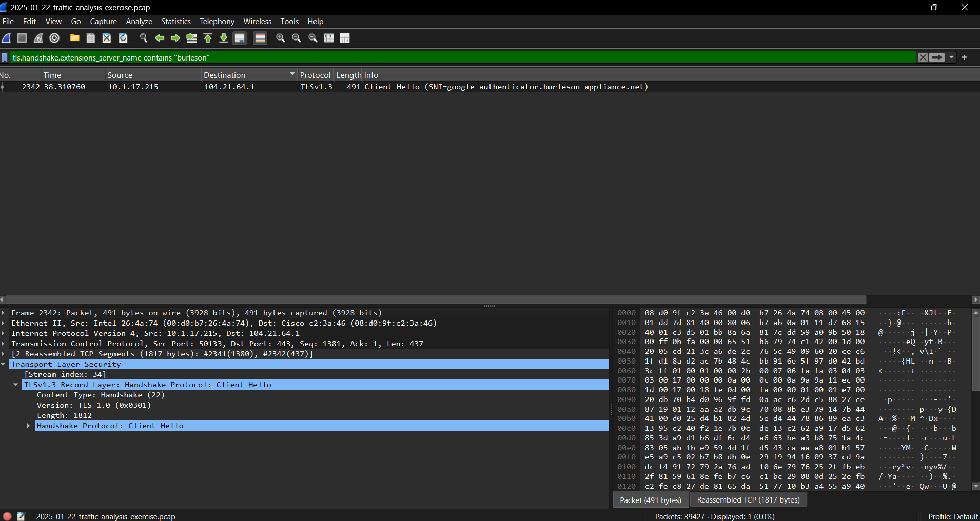Select Version: TLS 1.0 (0x0301) line
The height and width of the screenshot is (521, 980).
[94, 405]
